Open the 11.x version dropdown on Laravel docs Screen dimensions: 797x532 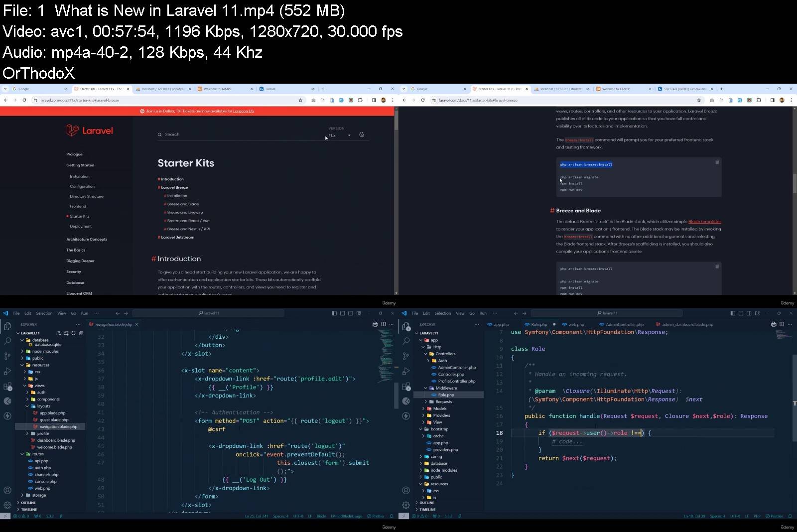pyautogui.click(x=340, y=135)
